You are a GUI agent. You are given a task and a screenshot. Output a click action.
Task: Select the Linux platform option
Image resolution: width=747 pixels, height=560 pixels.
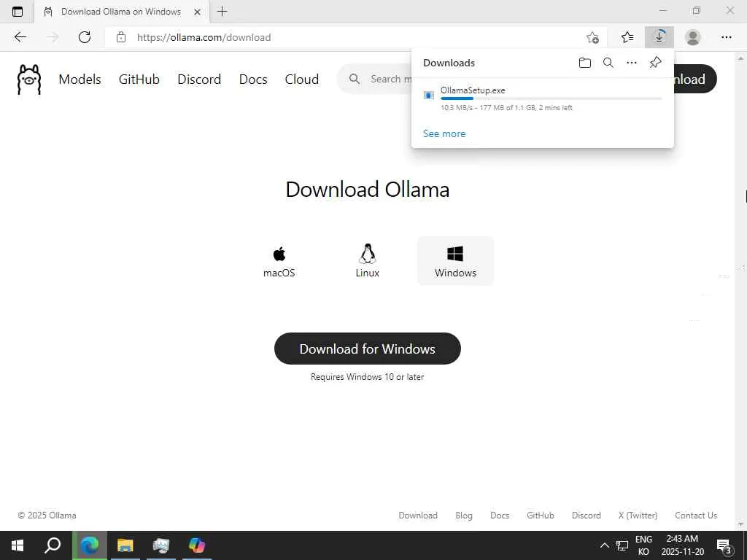point(368,261)
